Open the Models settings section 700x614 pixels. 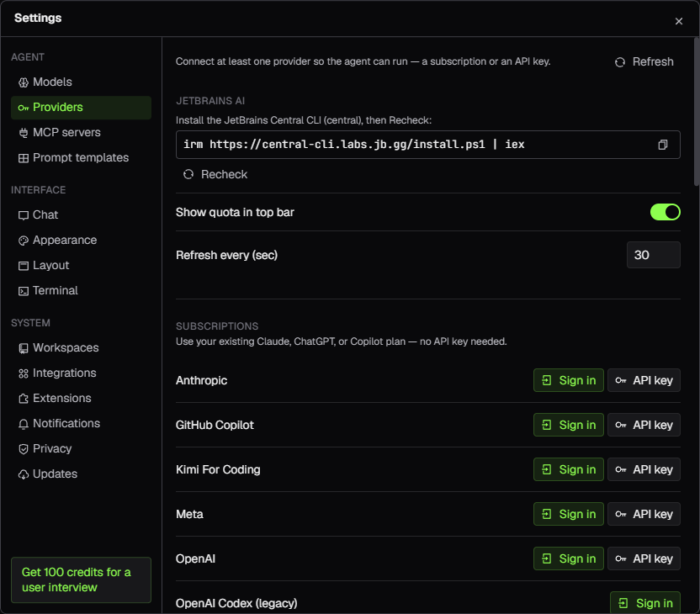[x=81, y=82]
